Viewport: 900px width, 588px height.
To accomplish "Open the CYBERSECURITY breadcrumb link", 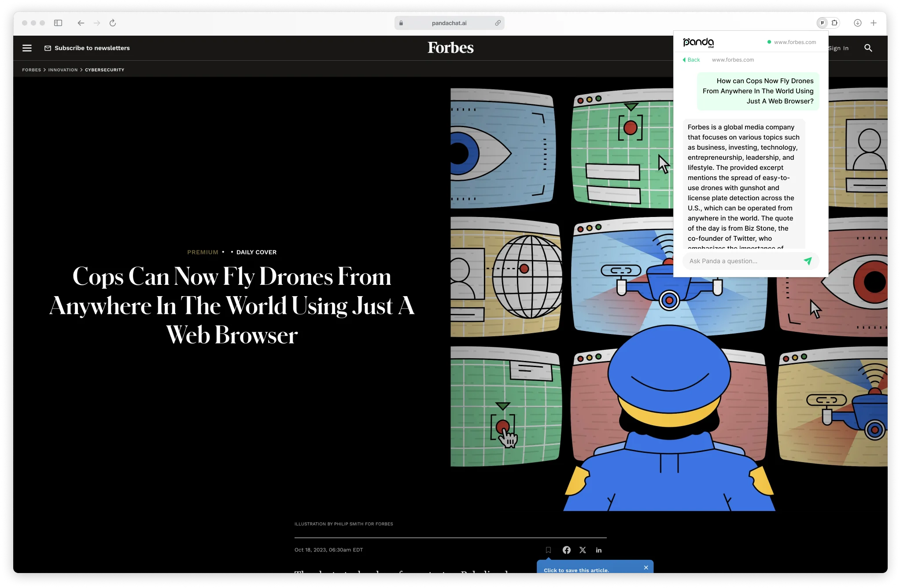I will click(x=104, y=70).
